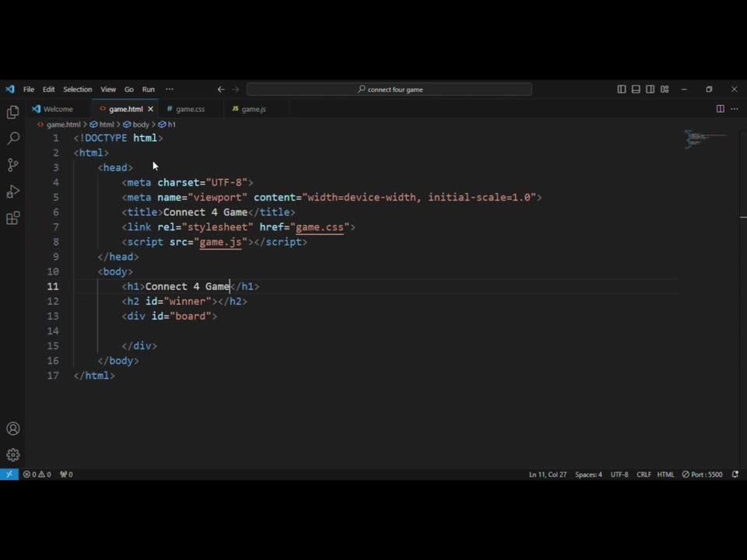This screenshot has width=747, height=560.
Task: Open notifications bell in status bar
Action: tap(735, 474)
